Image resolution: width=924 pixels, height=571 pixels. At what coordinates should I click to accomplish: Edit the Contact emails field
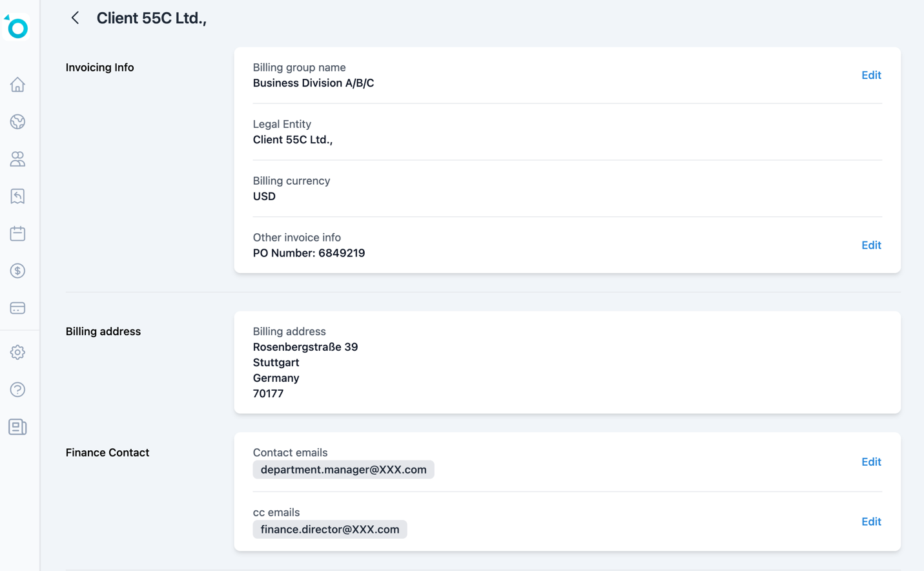871,462
